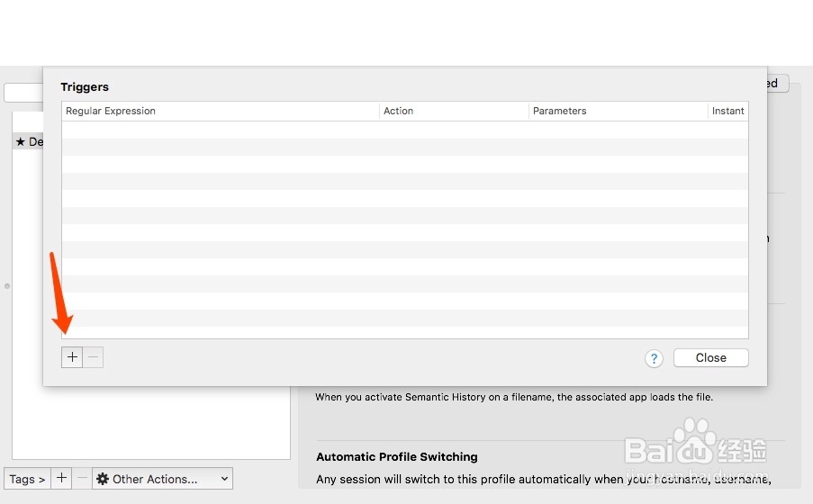The width and height of the screenshot is (813, 504).
Task: Add a new profile below profile list
Action: tap(61, 479)
